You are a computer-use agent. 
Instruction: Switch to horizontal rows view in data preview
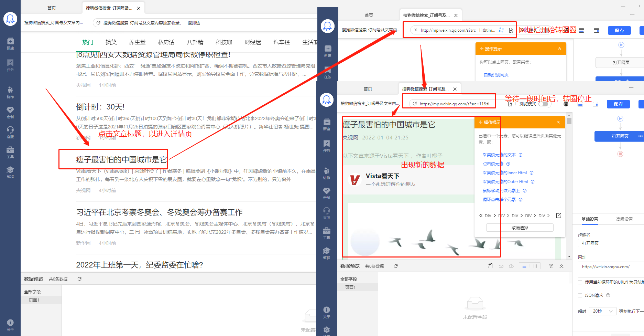point(524,266)
